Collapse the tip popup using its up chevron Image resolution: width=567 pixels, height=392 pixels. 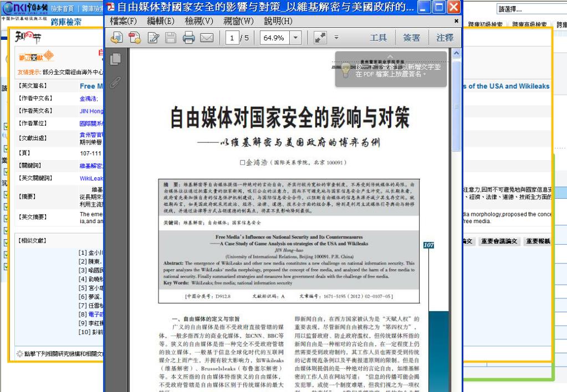390,56
